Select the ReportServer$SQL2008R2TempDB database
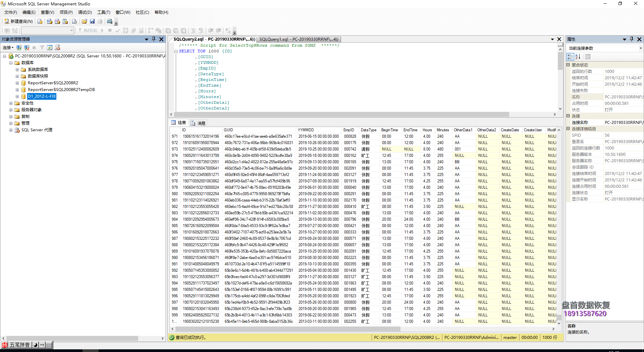 point(61,90)
